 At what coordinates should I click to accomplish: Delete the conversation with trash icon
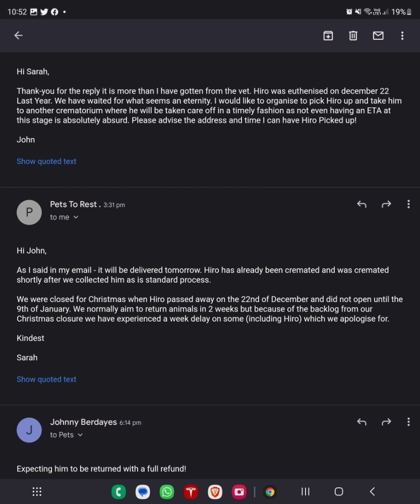click(353, 35)
